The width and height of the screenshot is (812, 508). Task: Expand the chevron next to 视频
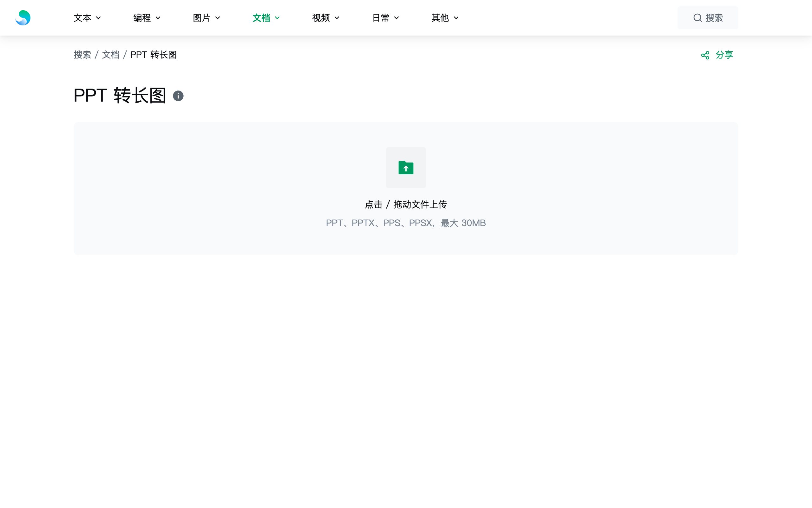coord(337,18)
